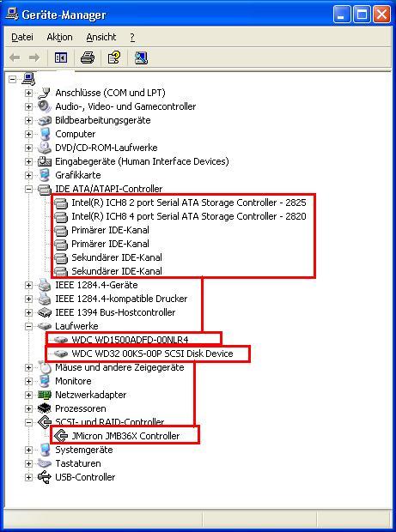The width and height of the screenshot is (396, 532).
Task: Open the Datei menu
Action: (x=22, y=37)
